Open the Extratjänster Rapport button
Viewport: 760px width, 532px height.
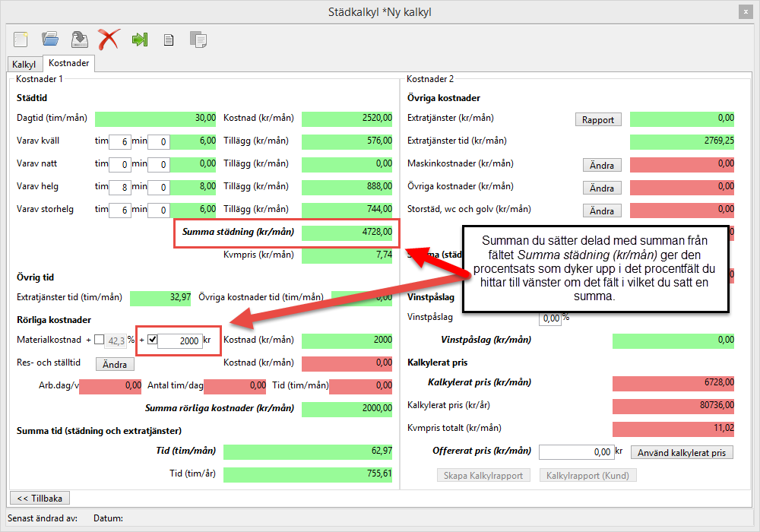[x=598, y=119]
